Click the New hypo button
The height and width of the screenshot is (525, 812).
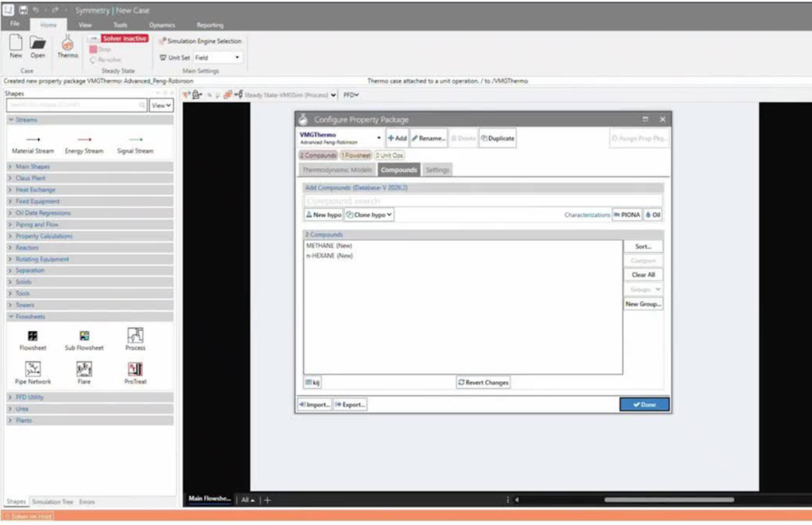pos(323,214)
